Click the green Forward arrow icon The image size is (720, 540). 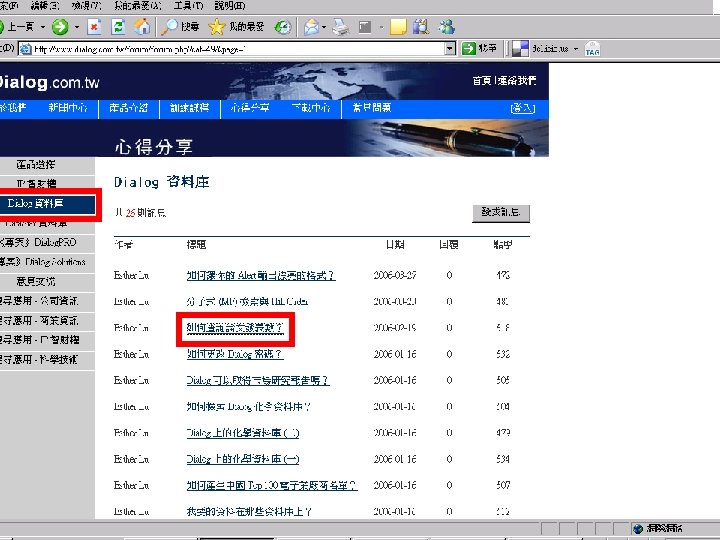click(60, 27)
